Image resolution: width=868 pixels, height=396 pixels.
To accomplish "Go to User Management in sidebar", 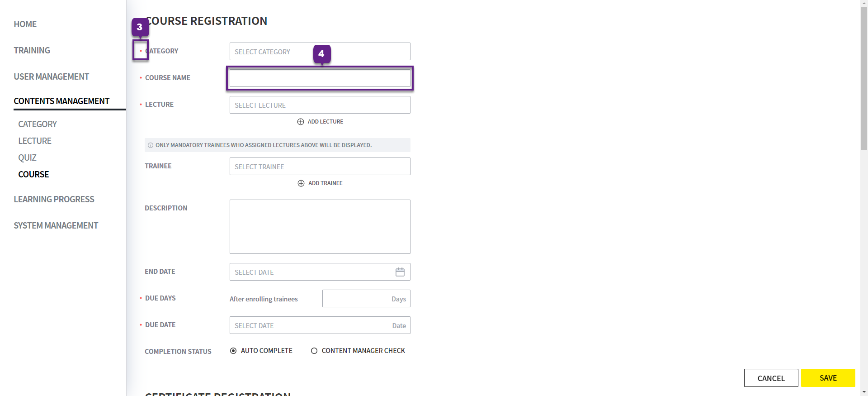I will (x=51, y=76).
